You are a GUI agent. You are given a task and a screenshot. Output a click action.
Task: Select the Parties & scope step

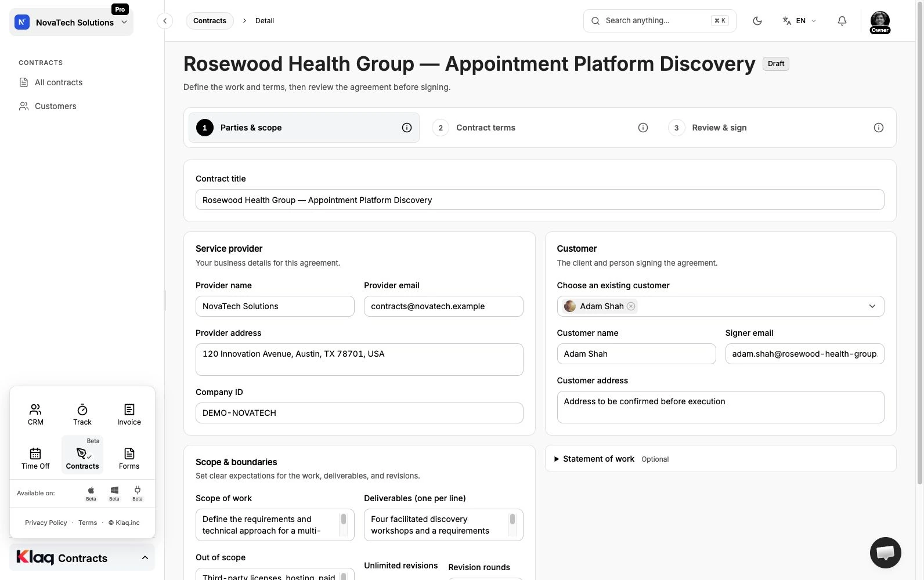click(x=304, y=128)
